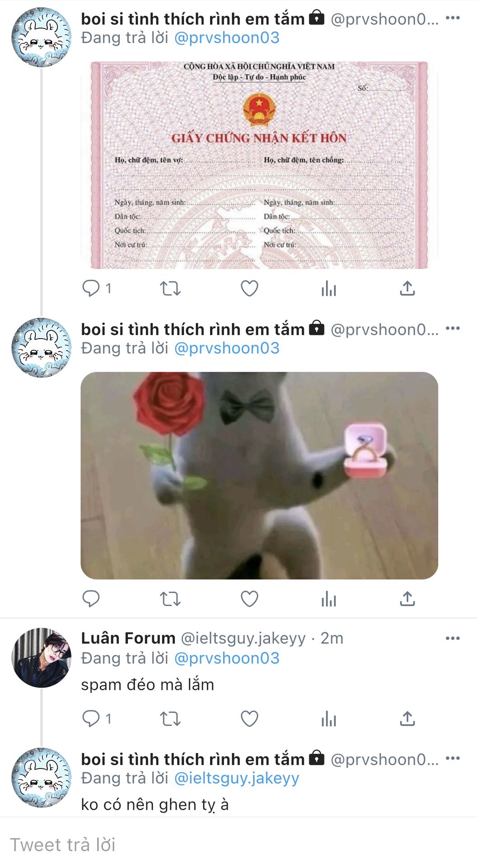477x868 pixels.
Task: Open the @ieltsguy.jakeyy mention link
Action: [x=237, y=778]
